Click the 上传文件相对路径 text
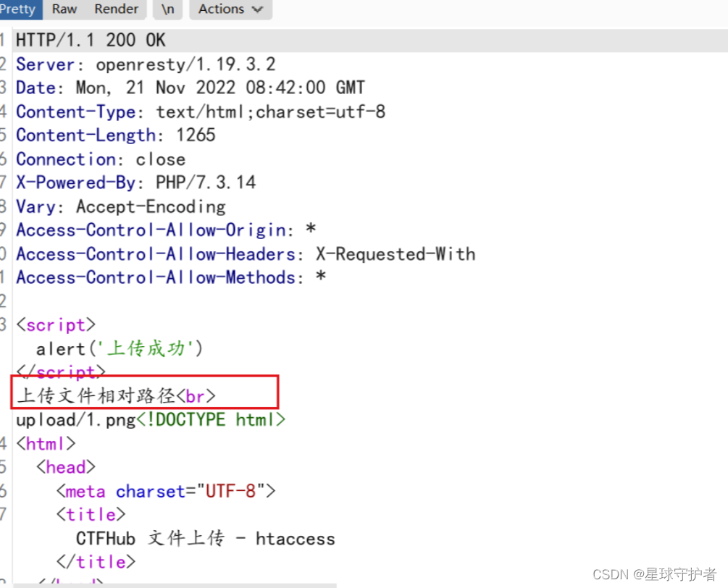728x588 pixels. (x=96, y=395)
